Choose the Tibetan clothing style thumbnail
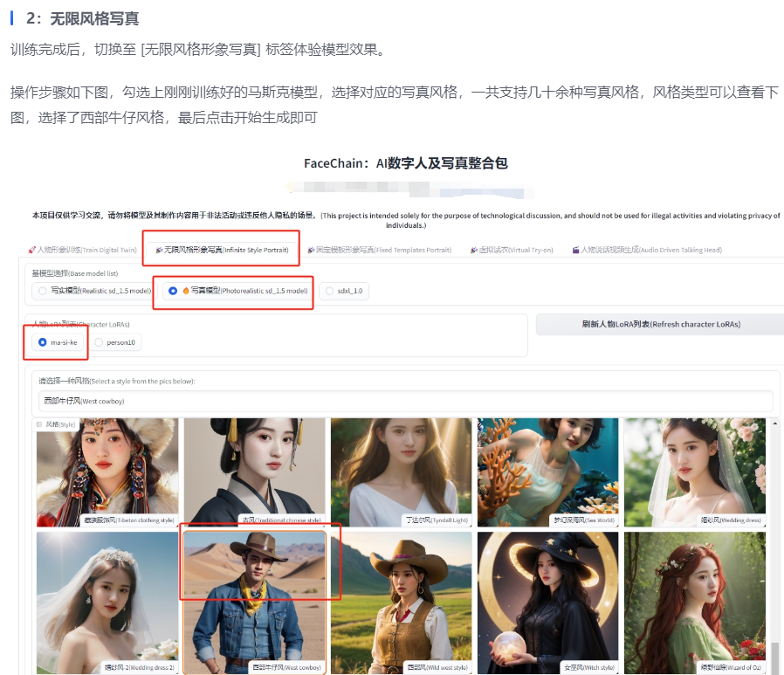Screen dimensions: 784x675 (x=107, y=472)
